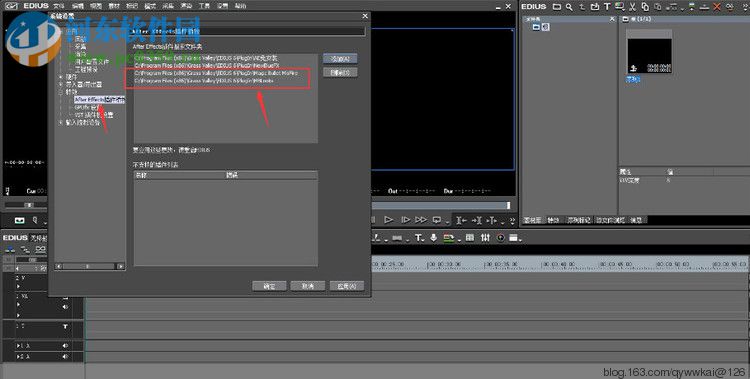Open the 工具 menu
The height and width of the screenshot is (379, 750).
click(x=204, y=6)
